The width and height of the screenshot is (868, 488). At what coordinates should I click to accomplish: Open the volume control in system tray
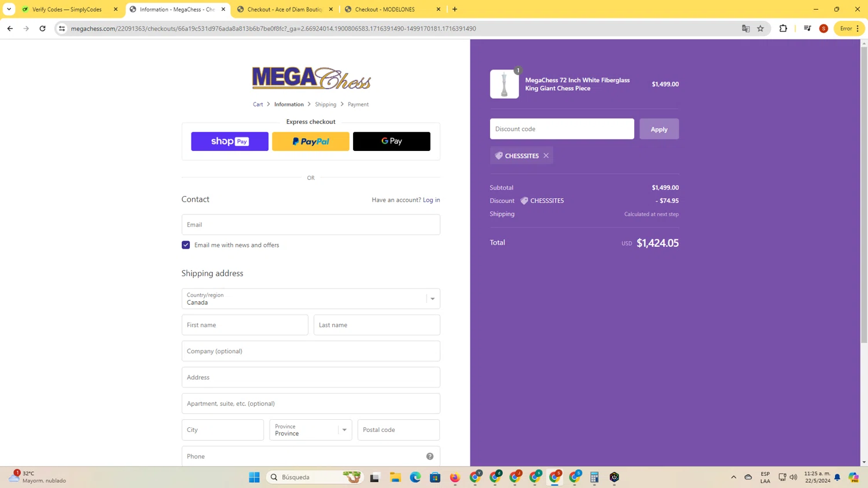(x=793, y=477)
